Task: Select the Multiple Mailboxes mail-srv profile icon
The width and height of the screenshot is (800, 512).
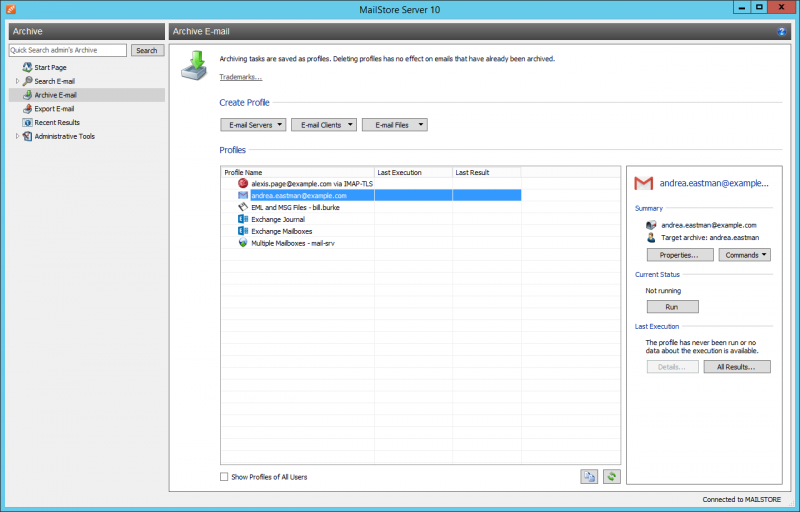Action: click(243, 243)
